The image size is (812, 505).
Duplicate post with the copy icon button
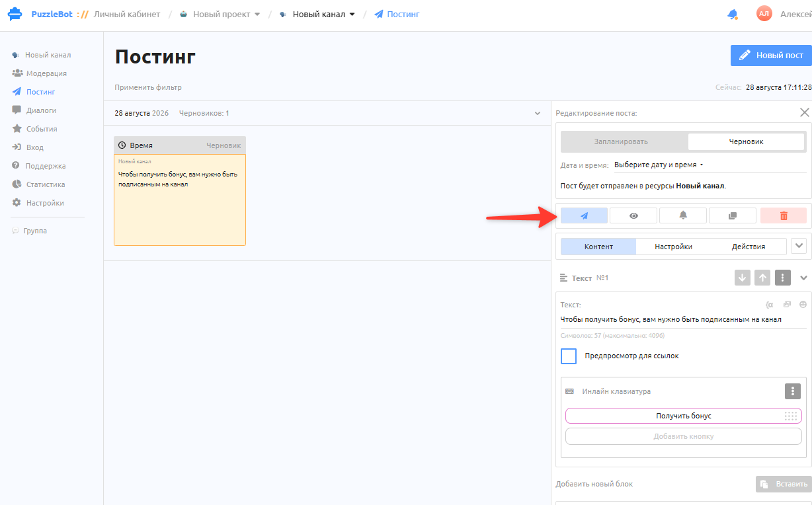(x=733, y=215)
